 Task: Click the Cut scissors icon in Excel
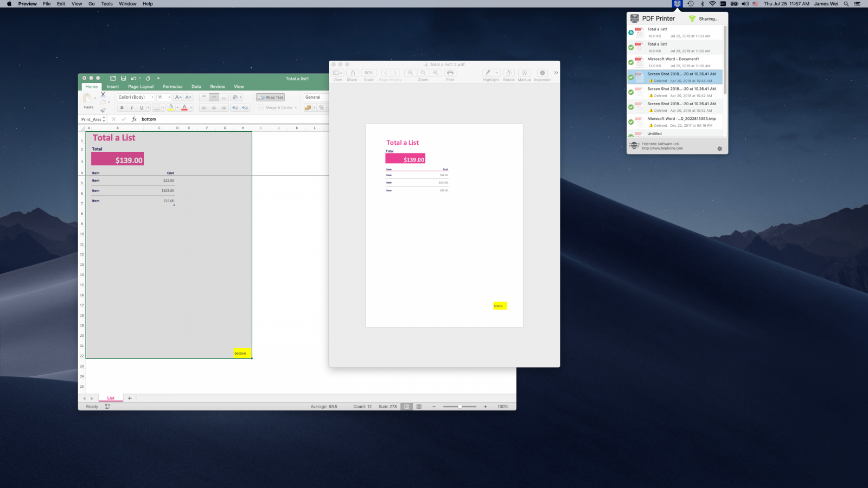coord(103,94)
